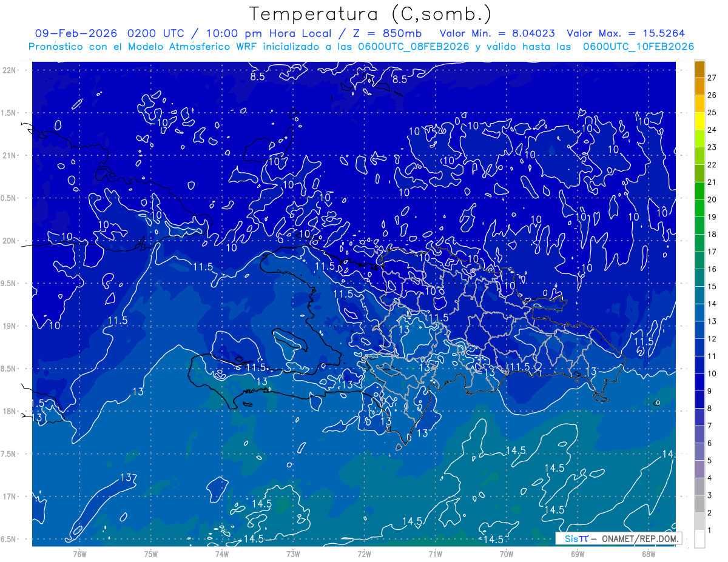Click the '16' color scale label
Image resolution: width=728 pixels, height=562 pixels.
[712, 269]
